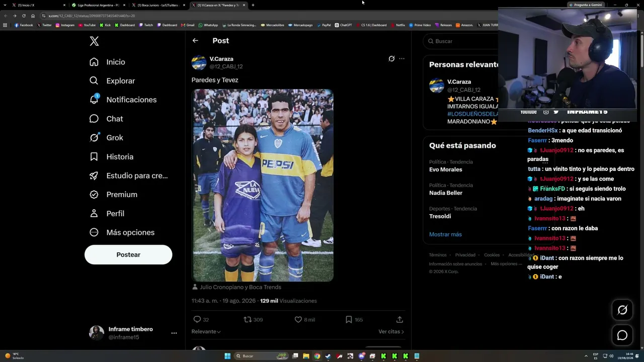Viewport: 644px width, 362px height.
Task: Open V.Caraza's profile avatar on the post
Action: (x=199, y=63)
